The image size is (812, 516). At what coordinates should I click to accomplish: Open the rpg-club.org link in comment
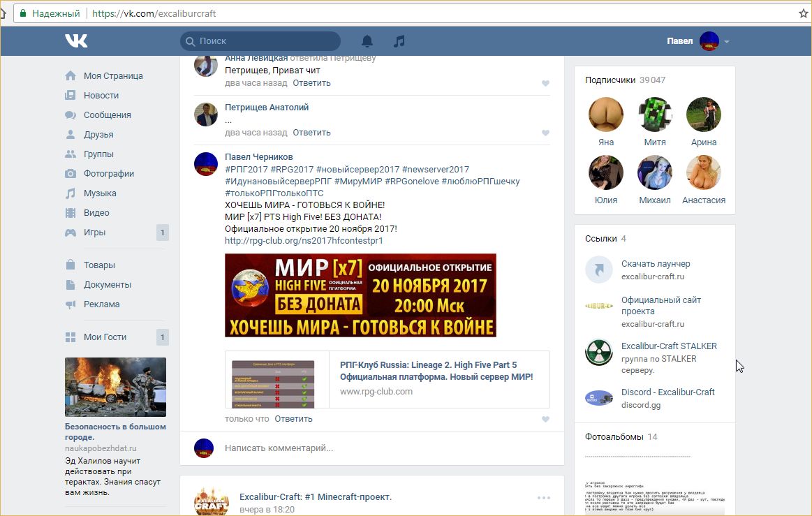pos(304,241)
